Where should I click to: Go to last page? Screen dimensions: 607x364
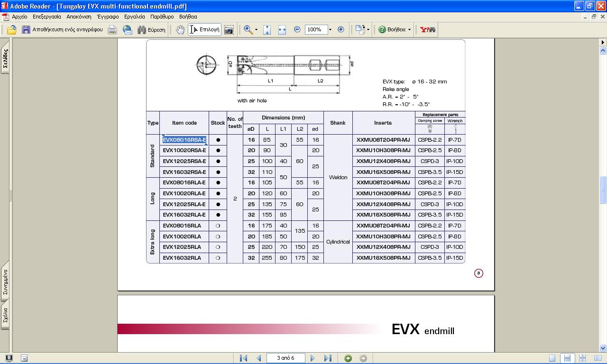pos(327,358)
